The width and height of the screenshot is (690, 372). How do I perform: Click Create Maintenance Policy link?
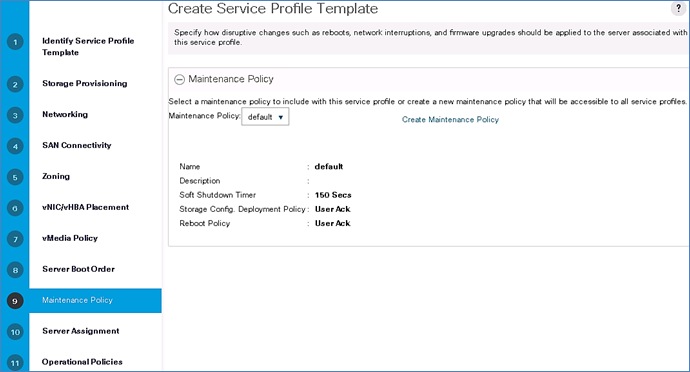pyautogui.click(x=450, y=119)
